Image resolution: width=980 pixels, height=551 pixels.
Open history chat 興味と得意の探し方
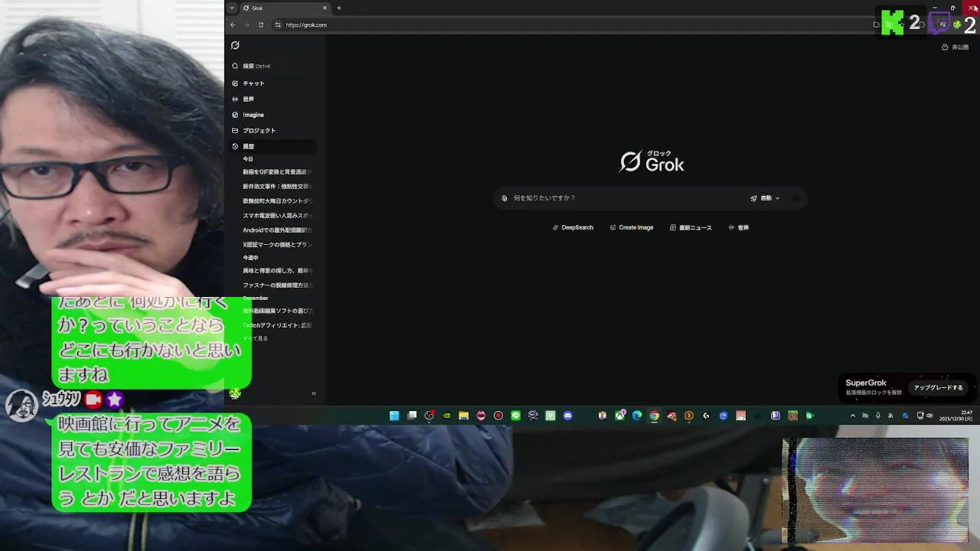[x=277, y=270]
